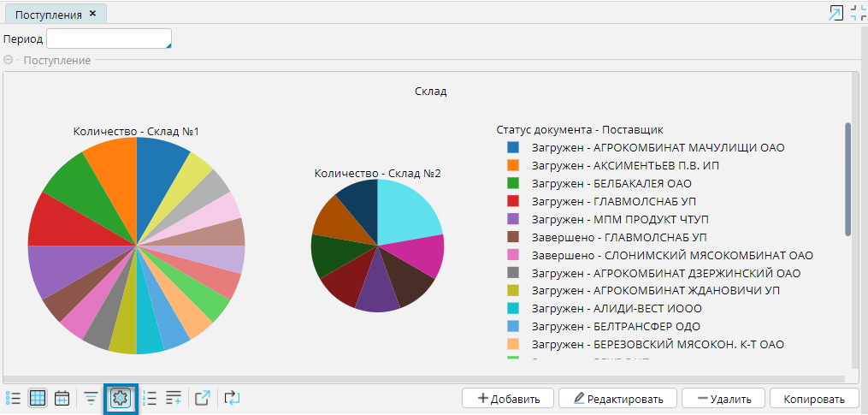The height and width of the screenshot is (415, 868).
Task: Open the gear settings icon
Action: pos(120,398)
